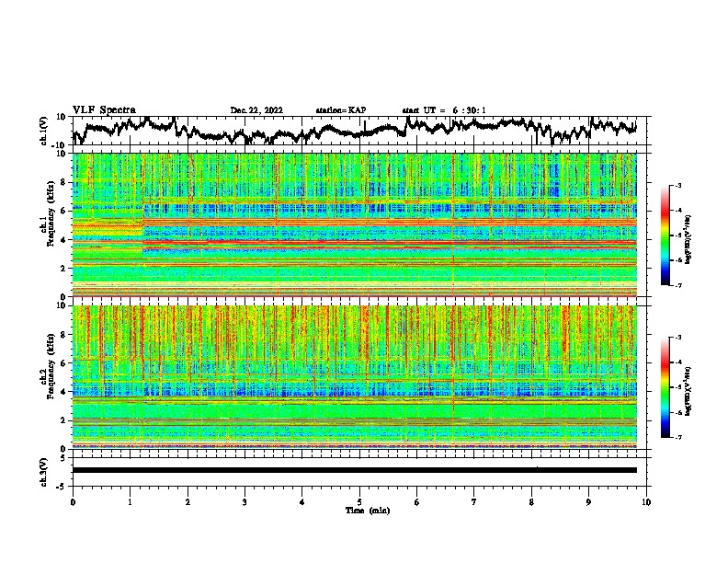This screenshot has width=728, height=563.
Task: Click the time axis tick label '0'
Action: [73, 502]
